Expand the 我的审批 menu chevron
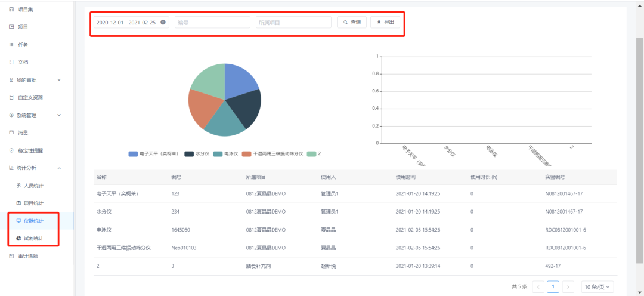 coord(58,80)
